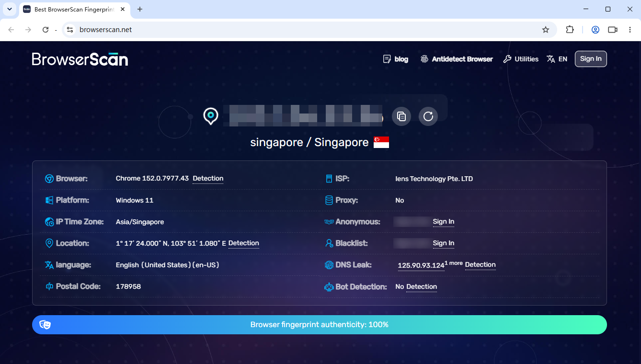Open a new tab with the plus button

point(140,9)
